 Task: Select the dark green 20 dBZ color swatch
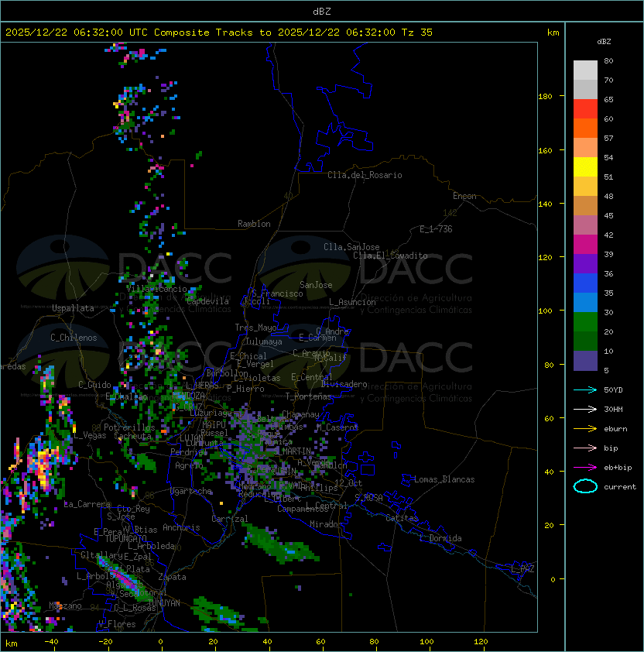[585, 341]
